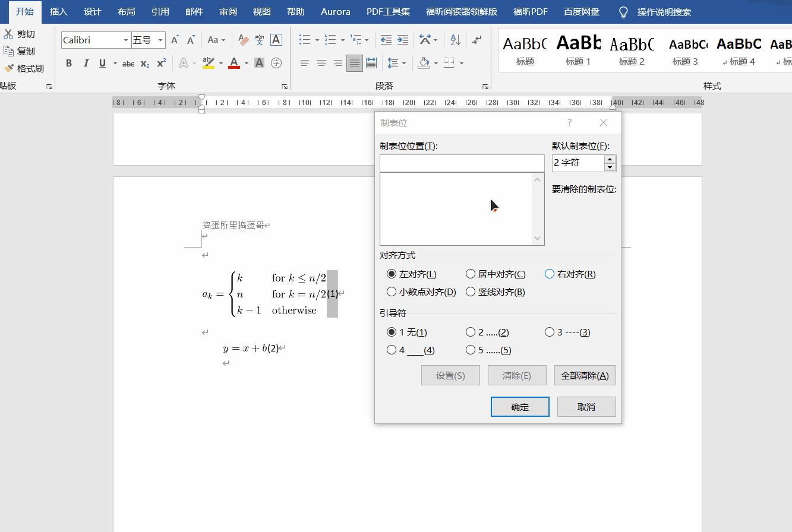792x532 pixels.
Task: Open the font name Calibri dropdown
Action: (125, 40)
